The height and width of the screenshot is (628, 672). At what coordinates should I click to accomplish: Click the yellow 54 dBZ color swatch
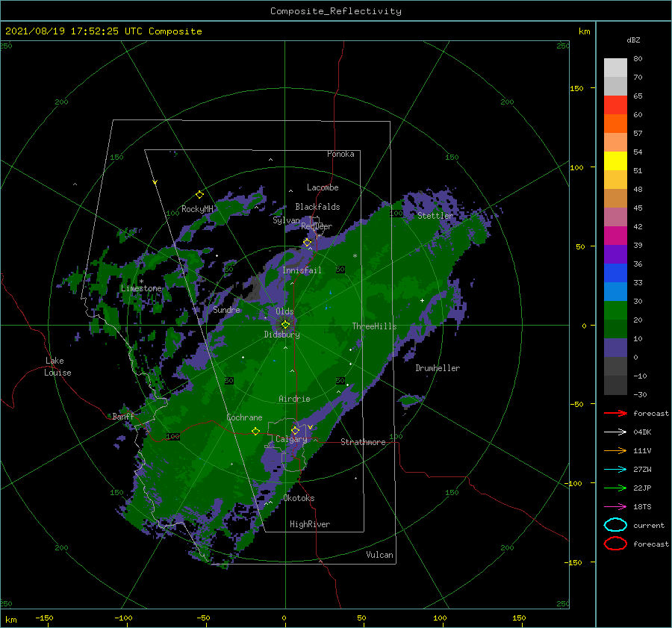[615, 161]
